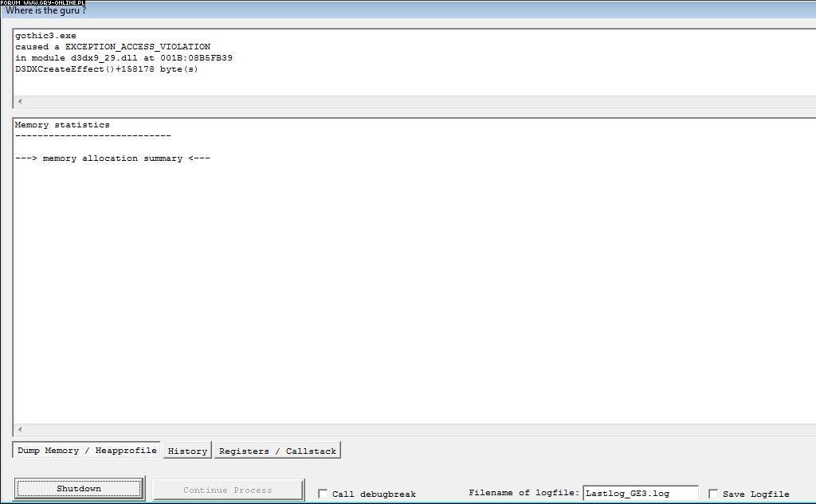Tick the Save Logfile checkbox
Image resolution: width=816 pixels, height=504 pixels.
[x=713, y=494]
